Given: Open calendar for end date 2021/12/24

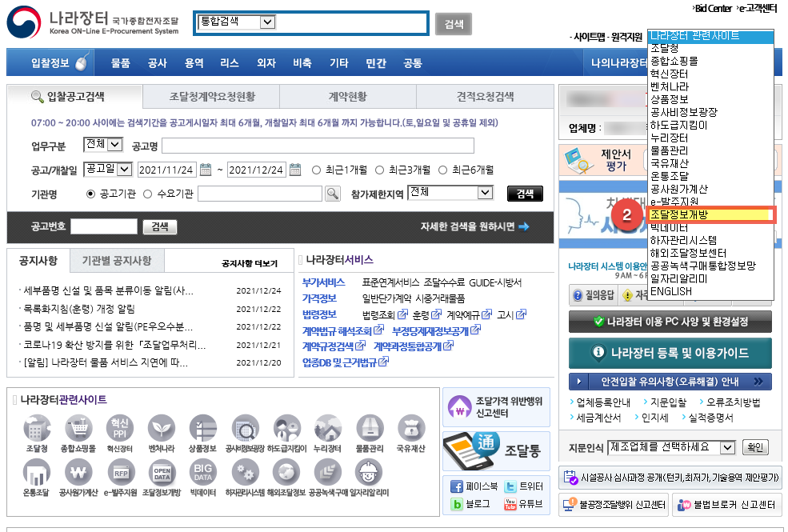Looking at the screenshot, I should pos(295,170).
